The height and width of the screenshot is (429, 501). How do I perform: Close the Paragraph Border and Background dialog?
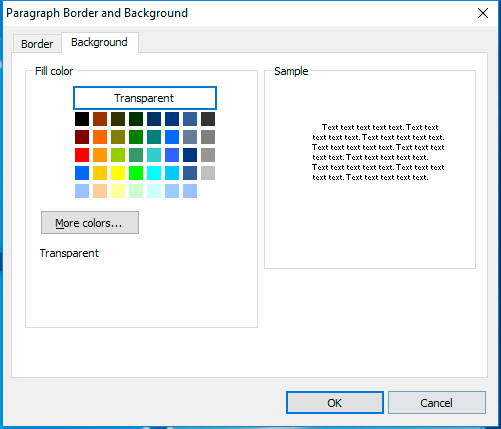[483, 13]
